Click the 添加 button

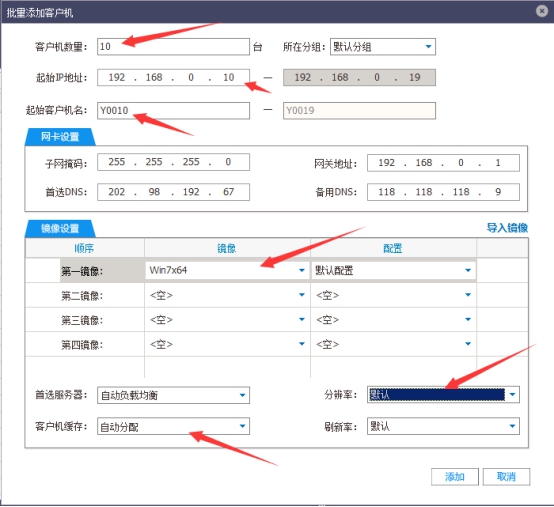tap(455, 477)
